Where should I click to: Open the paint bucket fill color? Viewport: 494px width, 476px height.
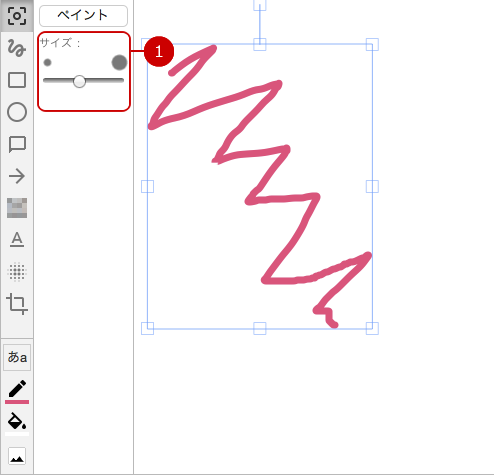tap(17, 423)
